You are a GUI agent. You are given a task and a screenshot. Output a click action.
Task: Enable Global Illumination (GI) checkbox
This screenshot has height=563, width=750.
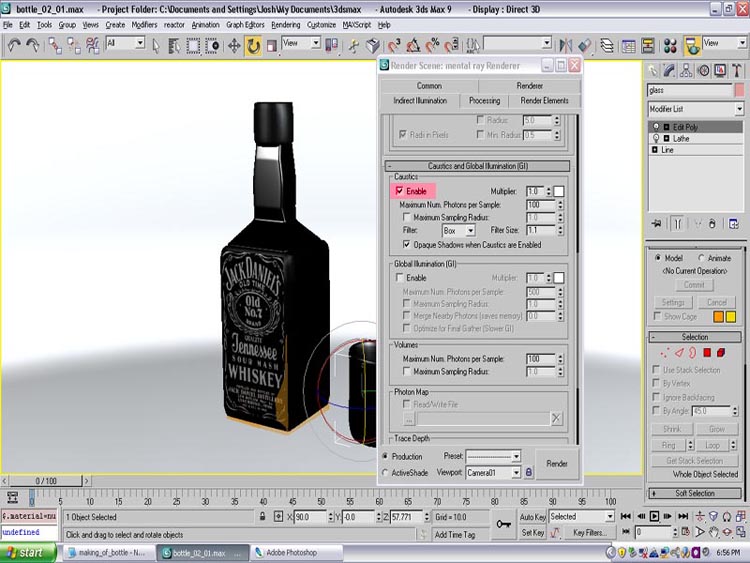click(400, 277)
